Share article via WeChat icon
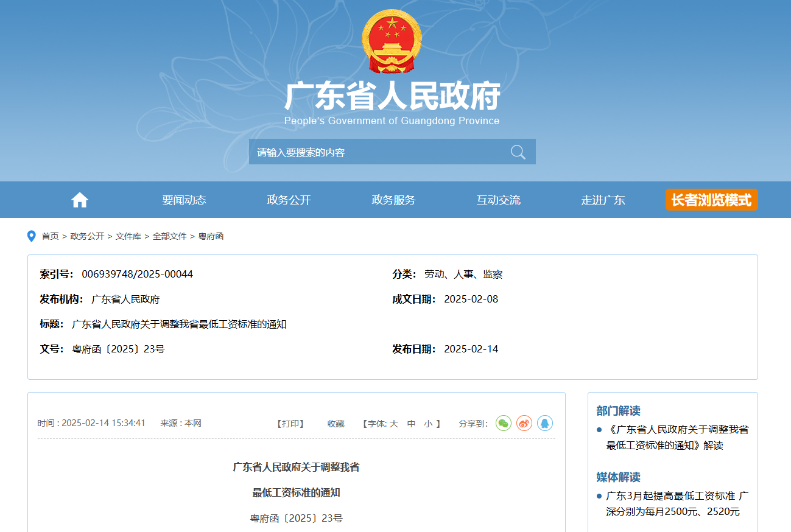Viewport: 791px width, 532px height. click(x=504, y=423)
